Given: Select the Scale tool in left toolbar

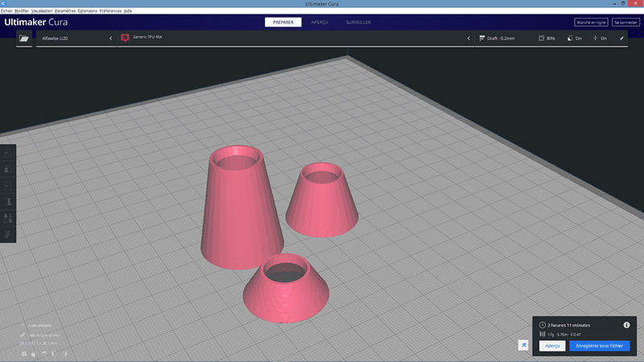Looking at the screenshot, I should pos(8,169).
